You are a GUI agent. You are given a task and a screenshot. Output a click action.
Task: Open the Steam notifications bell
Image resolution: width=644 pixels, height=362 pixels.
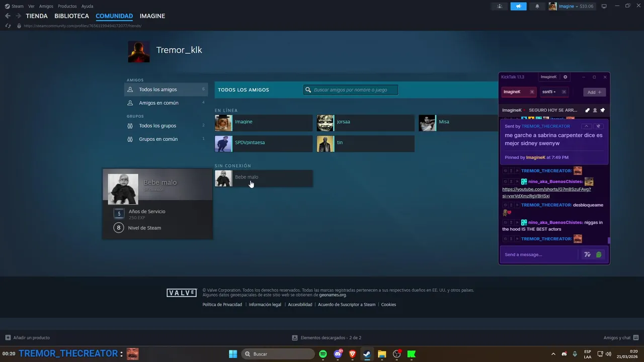click(537, 6)
